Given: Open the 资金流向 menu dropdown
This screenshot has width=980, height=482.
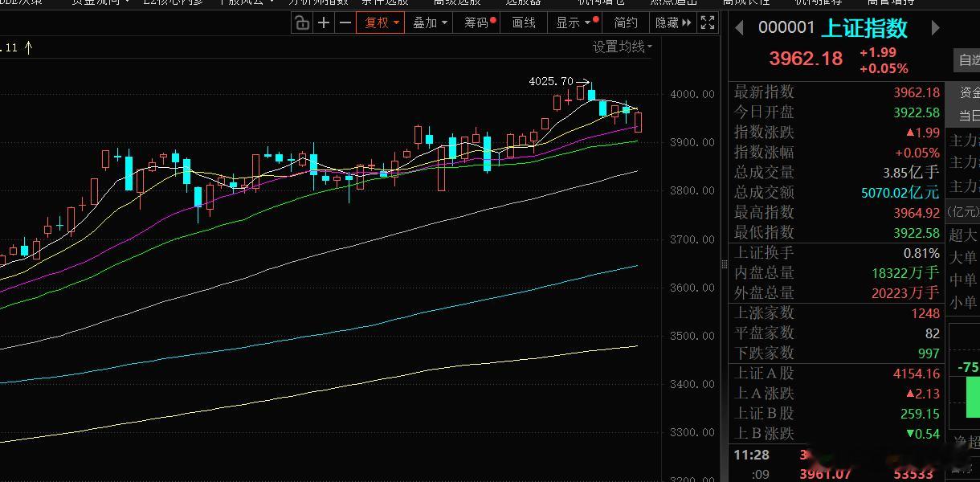Looking at the screenshot, I should (100, 2).
